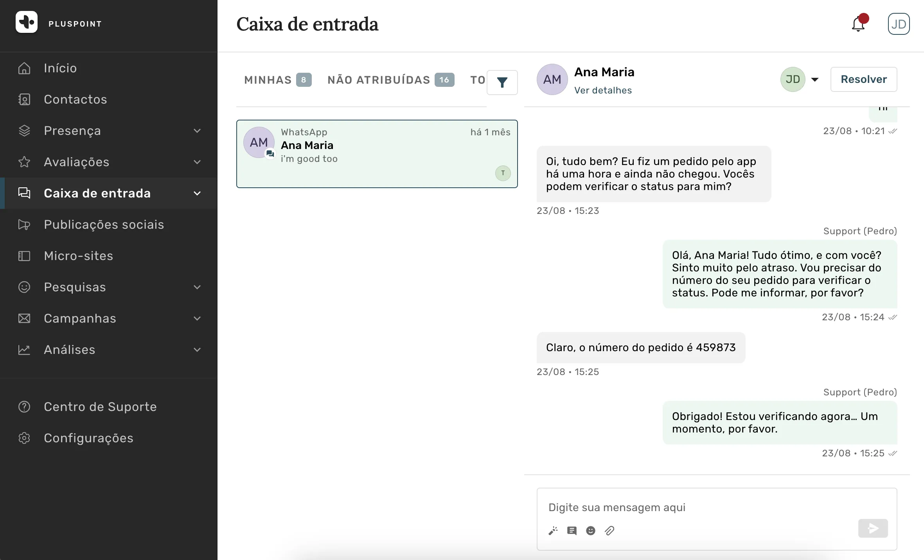Open the notifications bell
The height and width of the screenshot is (560, 924).
click(x=858, y=24)
